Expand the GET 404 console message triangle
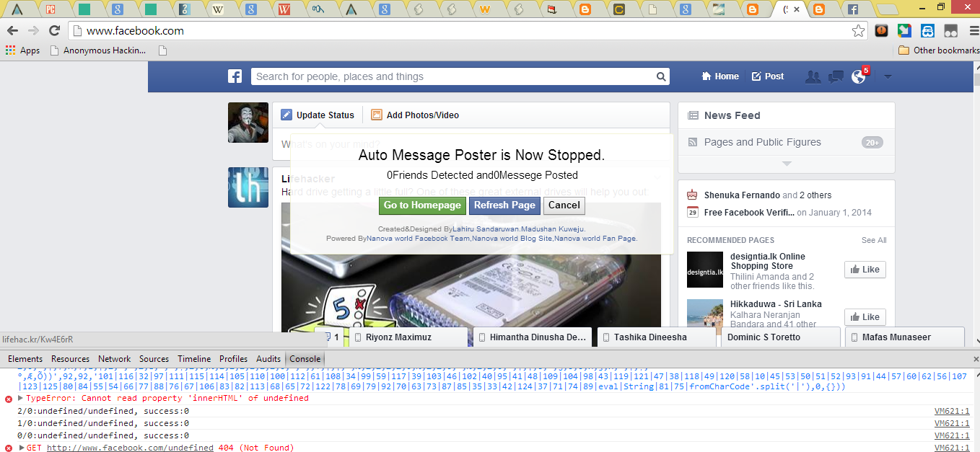This screenshot has width=980, height=452. pyautogui.click(x=22, y=448)
